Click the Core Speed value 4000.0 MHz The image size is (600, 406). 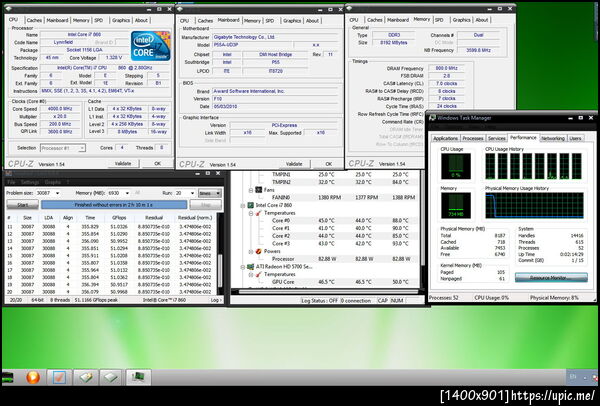click(60, 109)
